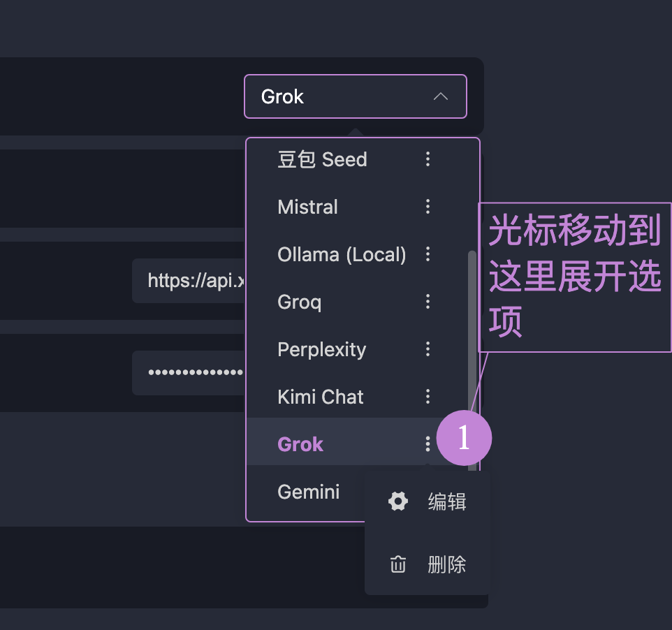The image size is (672, 630).
Task: Click the API URL field starting with https://api
Action: pos(189,281)
